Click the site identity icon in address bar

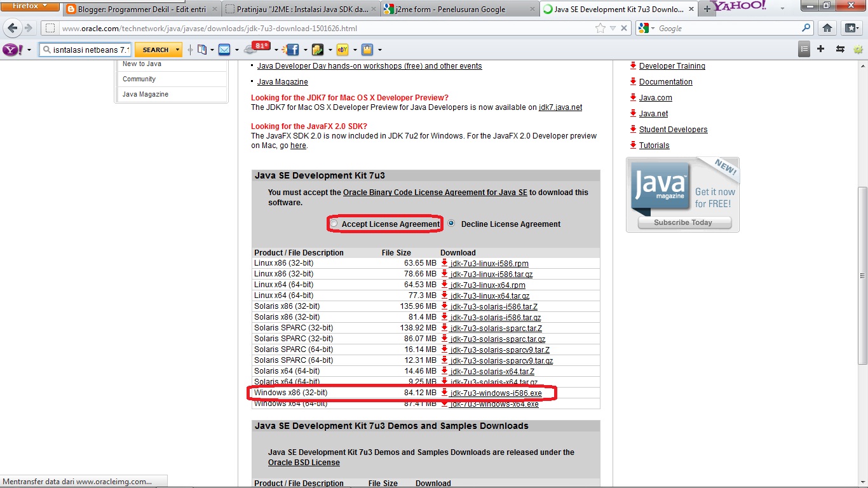coord(50,29)
